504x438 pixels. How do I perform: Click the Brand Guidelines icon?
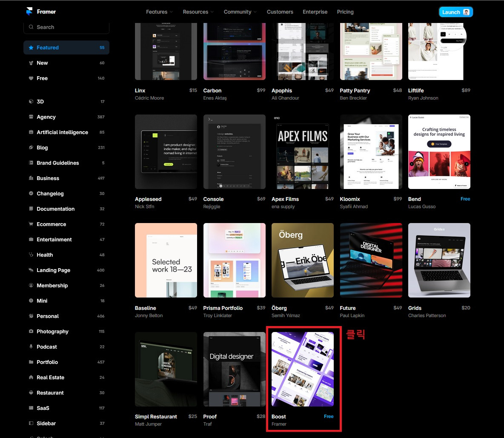click(31, 163)
